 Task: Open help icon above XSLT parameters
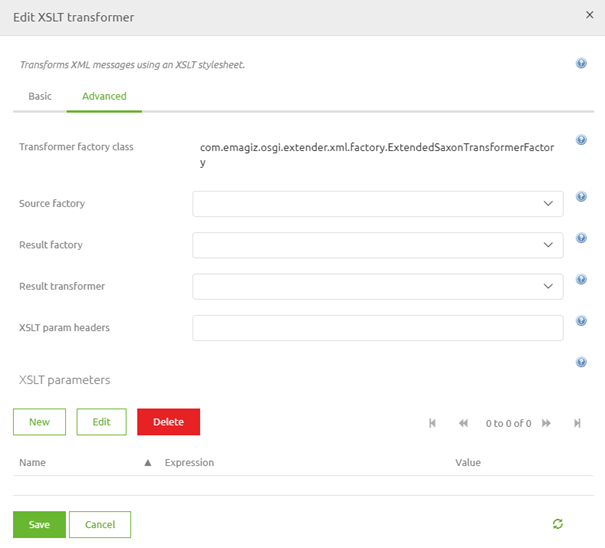[581, 362]
